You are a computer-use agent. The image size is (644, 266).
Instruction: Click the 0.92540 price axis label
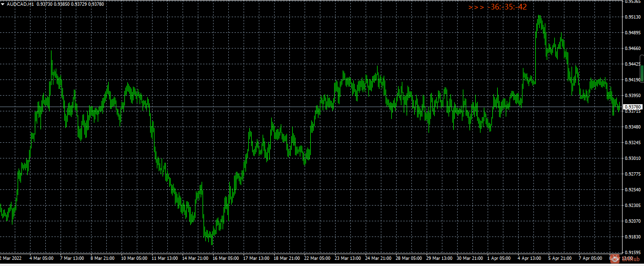633,190
